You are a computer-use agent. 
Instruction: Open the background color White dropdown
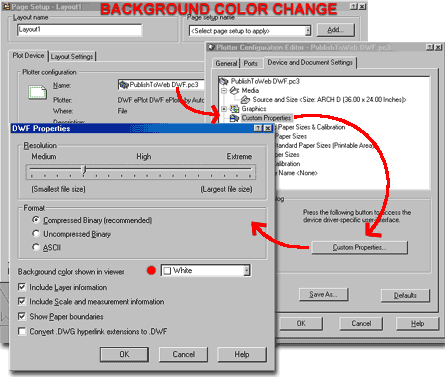[246, 270]
